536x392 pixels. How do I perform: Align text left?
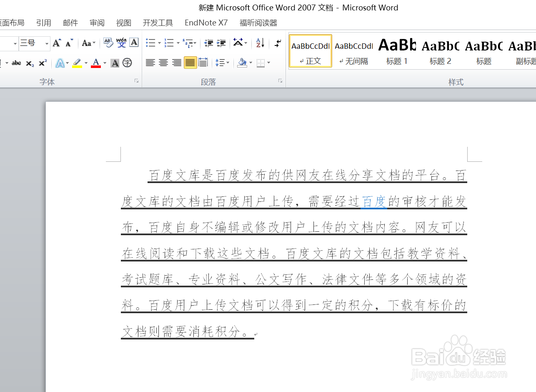pyautogui.click(x=150, y=63)
